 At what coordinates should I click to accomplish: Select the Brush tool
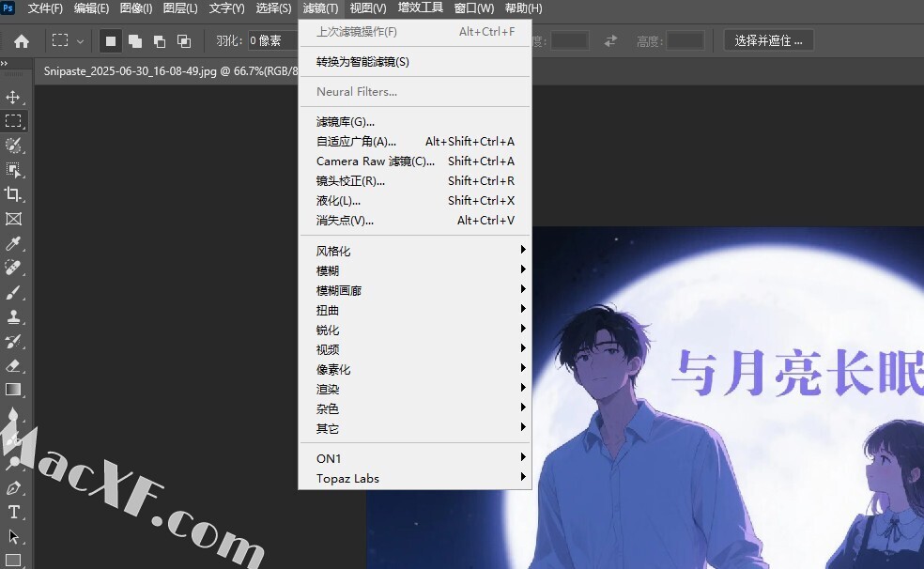pos(13,292)
